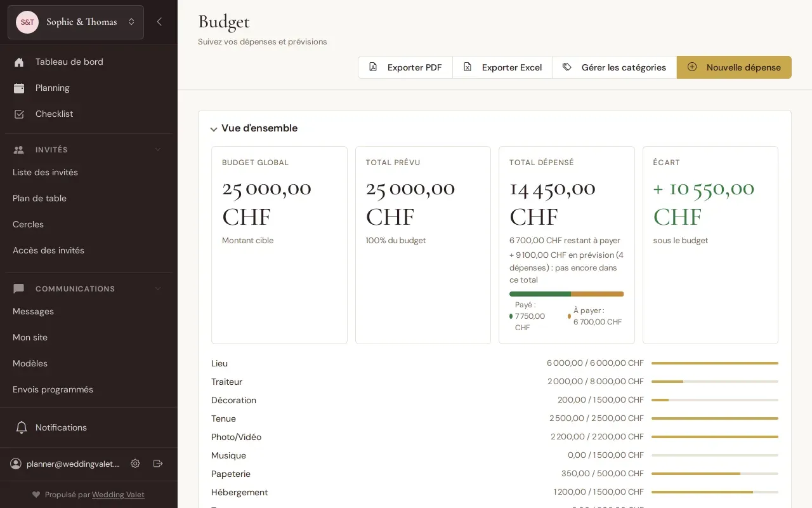Click the S&T avatar badge

pyautogui.click(x=27, y=22)
